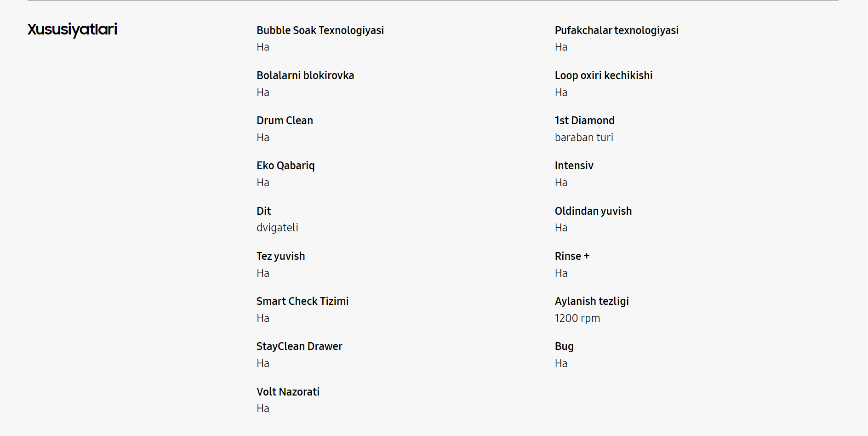Select the Aylanish tezligi label
Viewport: 868px width, 436px height.
(x=592, y=301)
